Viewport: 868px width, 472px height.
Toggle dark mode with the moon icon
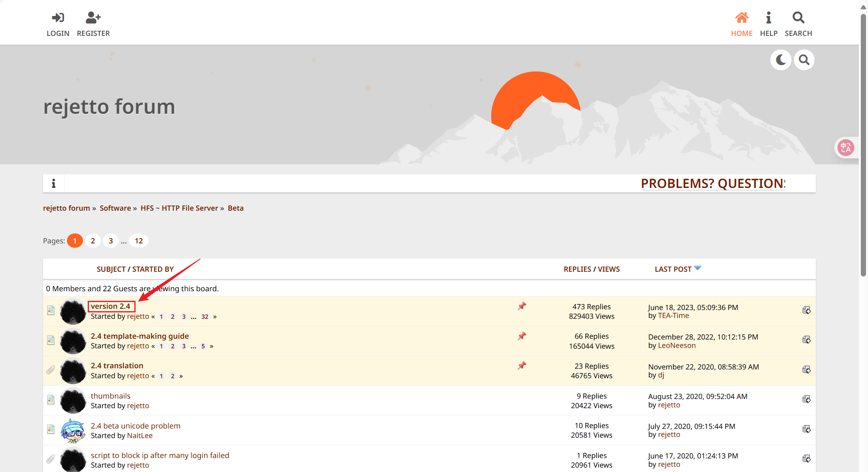[x=781, y=60]
